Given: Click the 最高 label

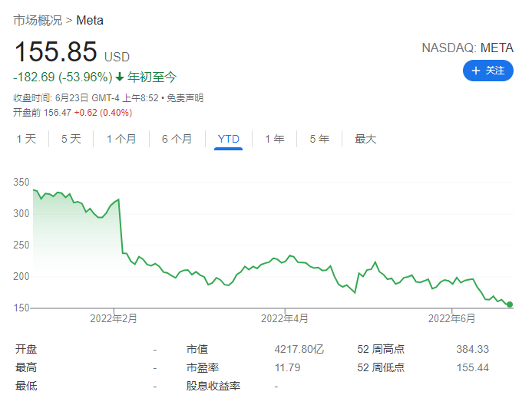Looking at the screenshot, I should tap(26, 367).
